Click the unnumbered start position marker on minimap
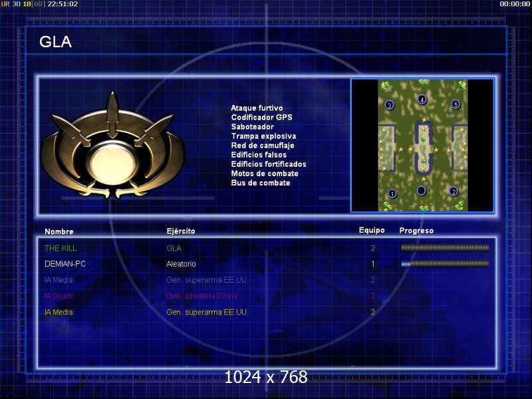Image resolution: width=532 pixels, height=399 pixels. pyautogui.click(x=421, y=191)
